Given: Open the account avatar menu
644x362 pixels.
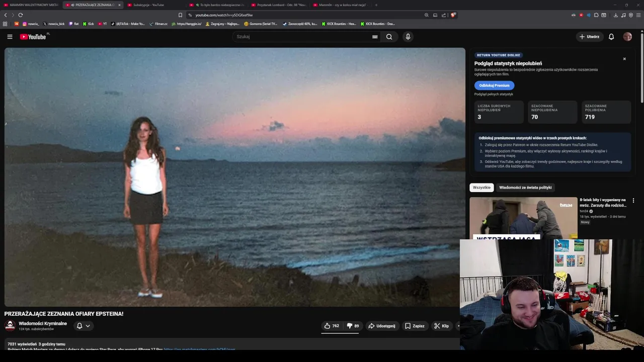Looking at the screenshot, I should 627,37.
